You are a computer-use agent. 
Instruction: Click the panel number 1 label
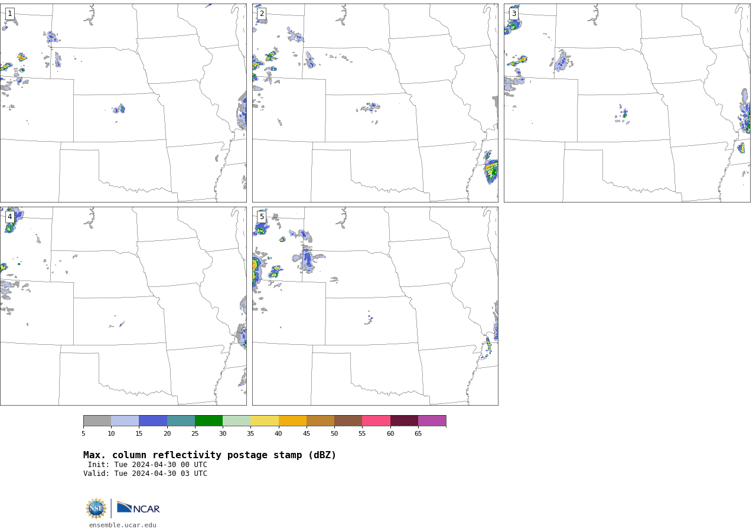(x=9, y=14)
